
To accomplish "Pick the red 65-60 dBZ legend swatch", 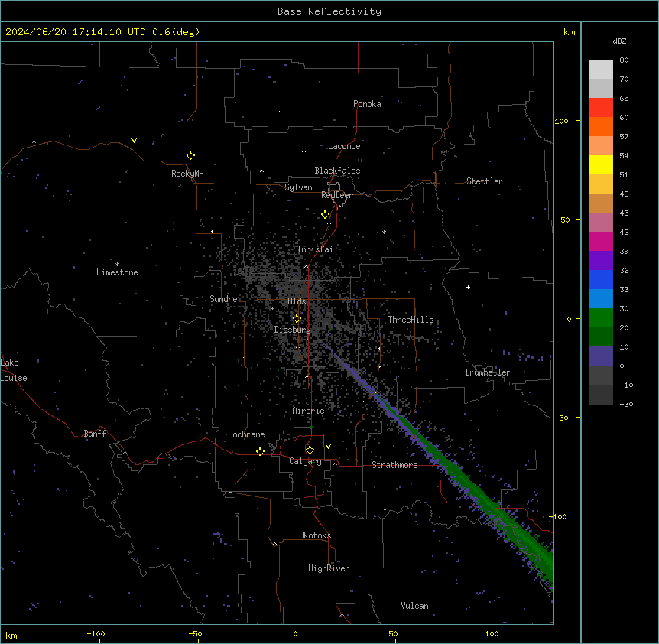I will pos(601,107).
